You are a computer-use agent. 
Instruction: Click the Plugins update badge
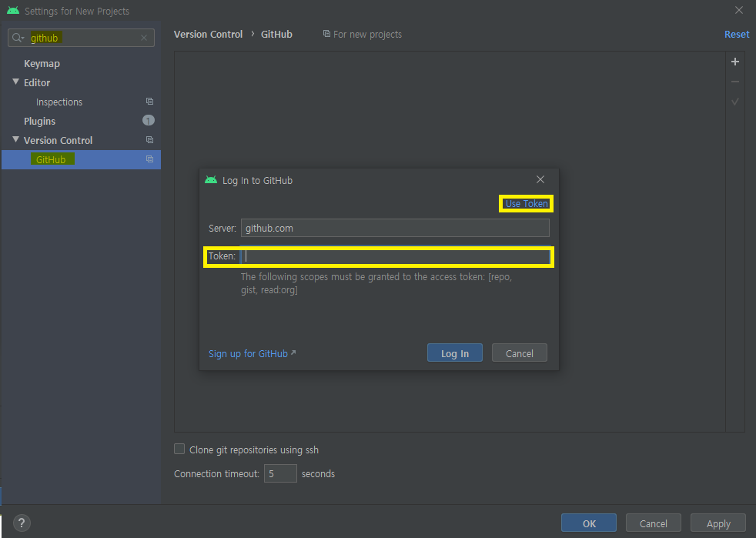[149, 120]
